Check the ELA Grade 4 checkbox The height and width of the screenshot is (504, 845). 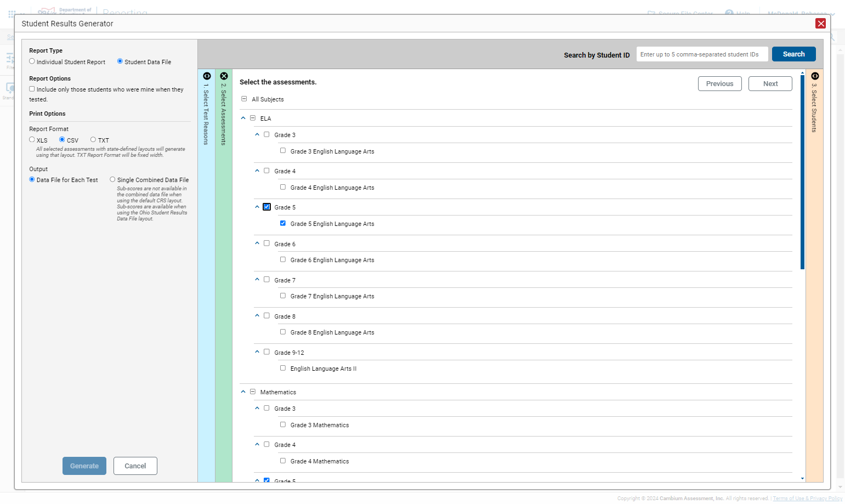tap(266, 171)
